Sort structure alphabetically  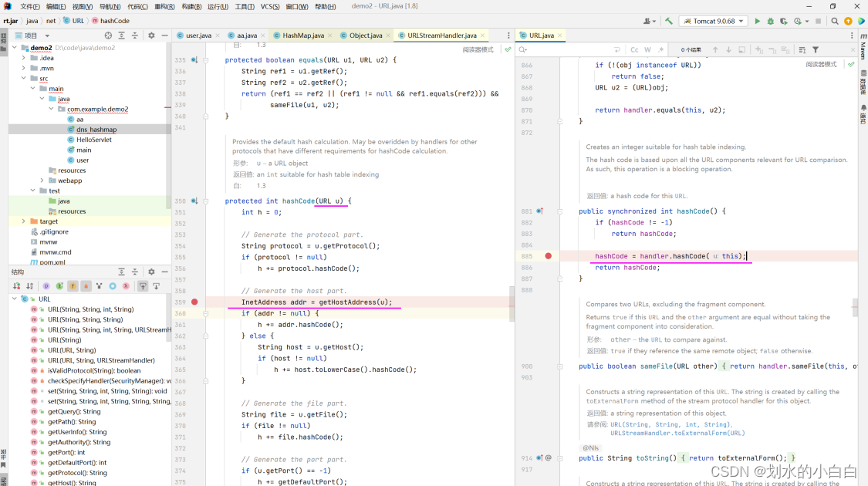coord(30,286)
